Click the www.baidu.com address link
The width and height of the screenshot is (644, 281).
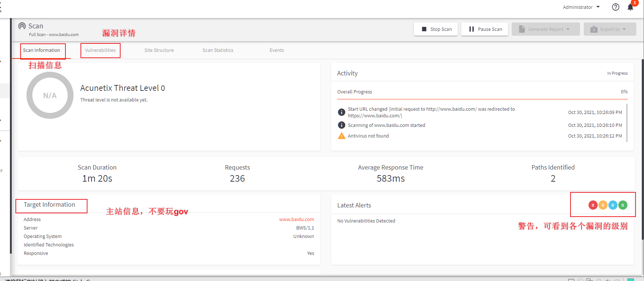[297, 220]
